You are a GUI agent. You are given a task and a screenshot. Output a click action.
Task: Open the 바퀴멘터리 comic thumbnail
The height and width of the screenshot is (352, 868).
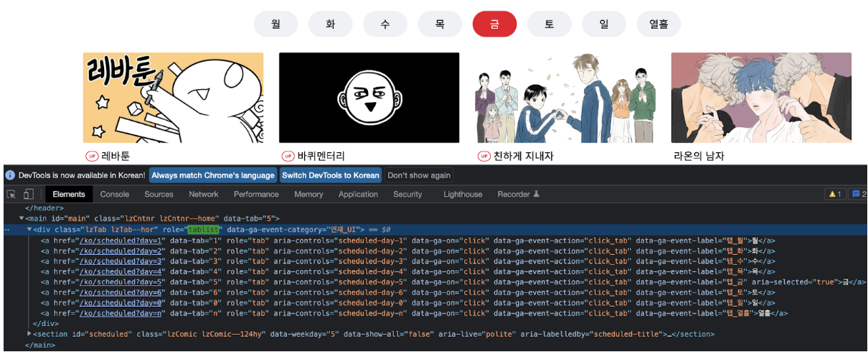[369, 98]
